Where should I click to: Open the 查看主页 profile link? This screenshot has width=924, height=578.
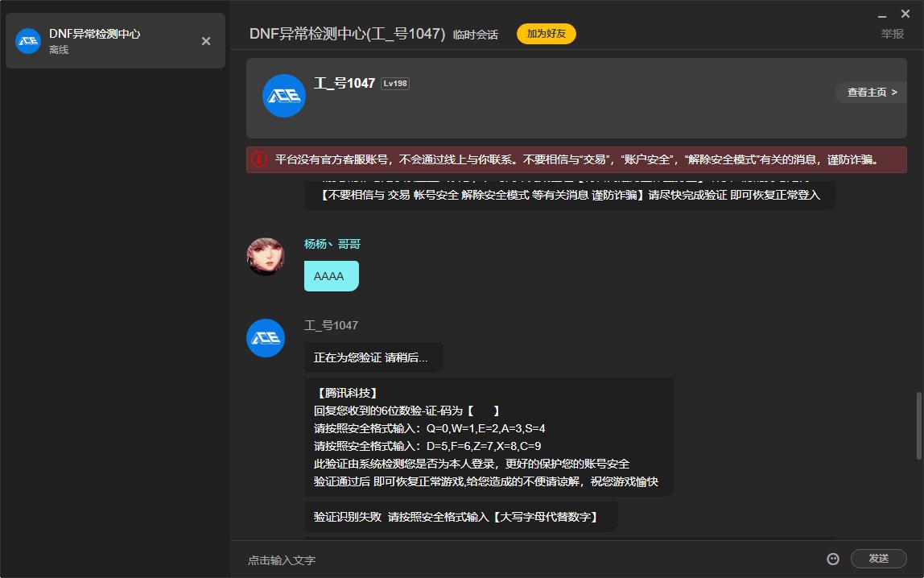(x=872, y=92)
